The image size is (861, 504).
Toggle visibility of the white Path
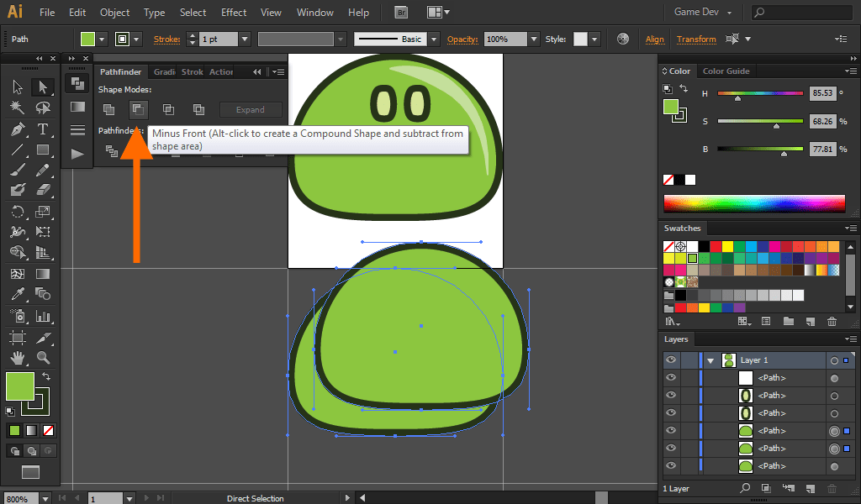(x=671, y=378)
